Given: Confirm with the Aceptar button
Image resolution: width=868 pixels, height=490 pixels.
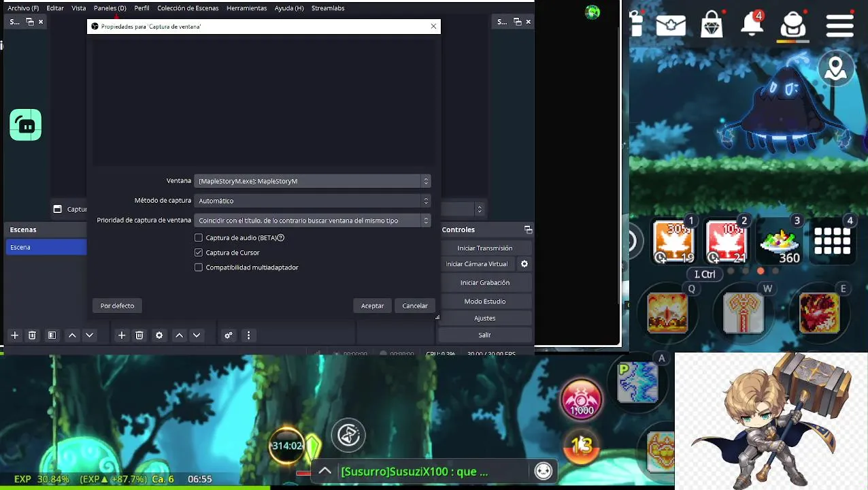Looking at the screenshot, I should click(x=372, y=306).
